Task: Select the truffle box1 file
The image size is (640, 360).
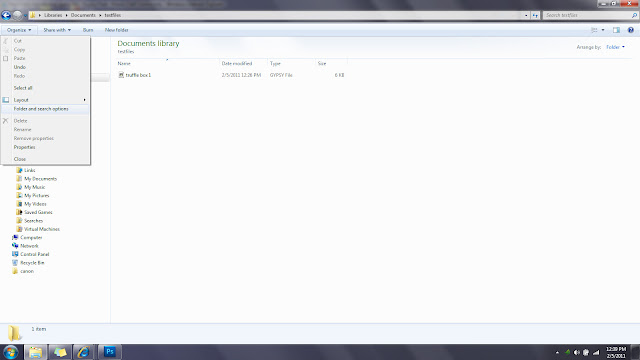Action: [x=138, y=75]
